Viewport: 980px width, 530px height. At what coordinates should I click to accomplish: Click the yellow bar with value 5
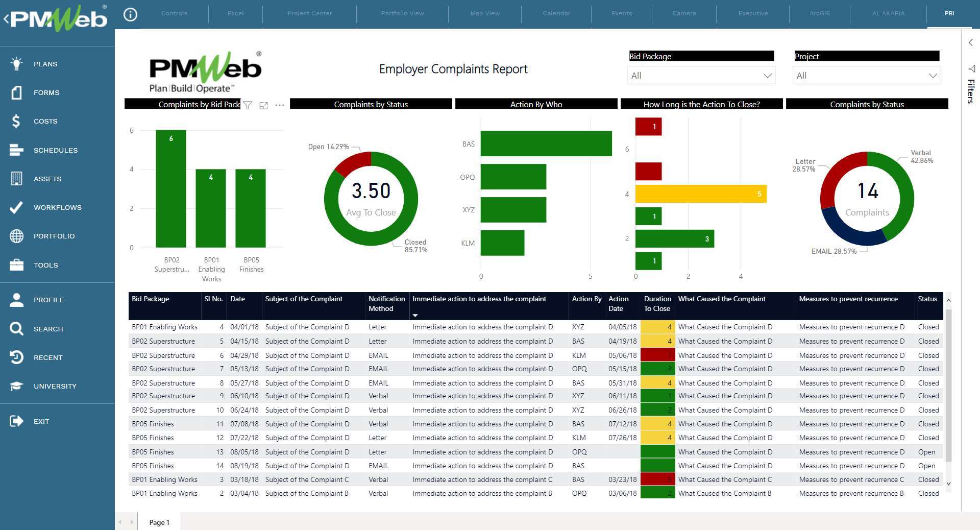click(x=700, y=194)
